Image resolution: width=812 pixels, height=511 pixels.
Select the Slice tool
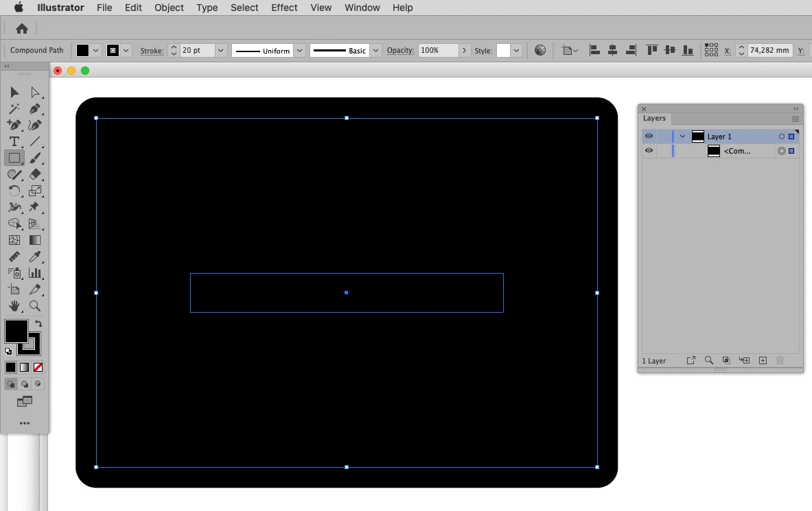point(35,289)
